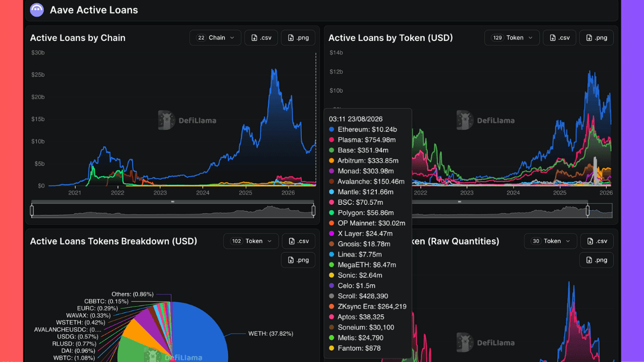Image resolution: width=644 pixels, height=362 pixels.
Task: Click the 'DAI: (0.96%)' pie label
Action: point(78,351)
